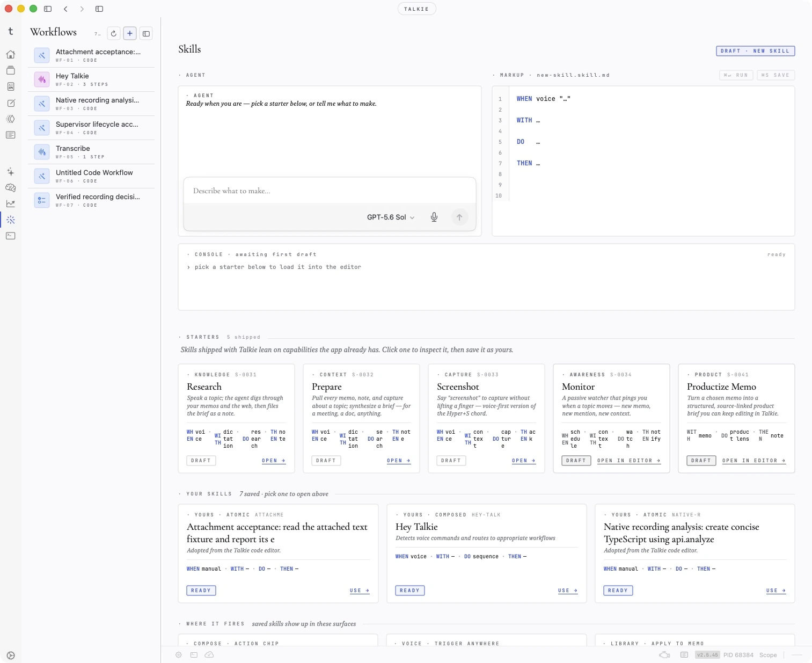Open Monitor starter in editor

click(629, 461)
